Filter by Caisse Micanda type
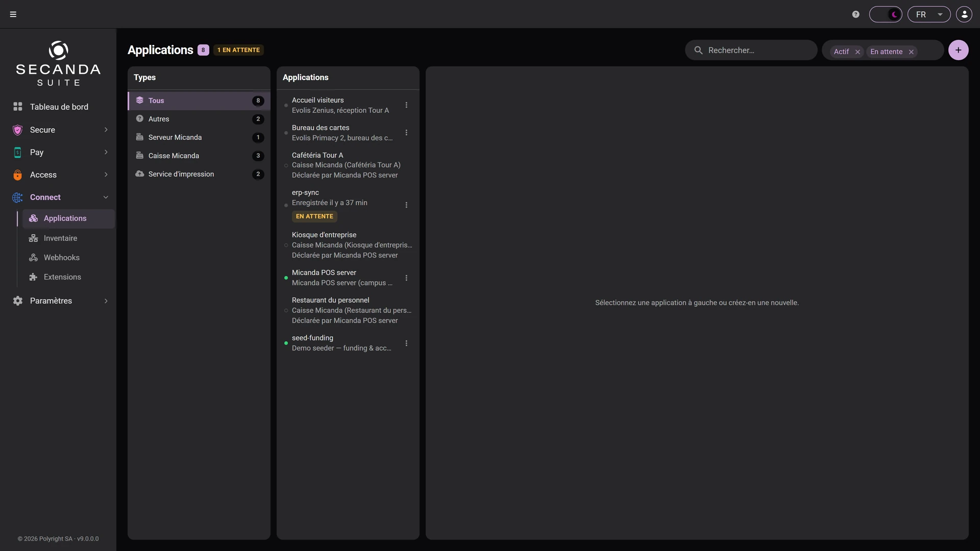 pyautogui.click(x=199, y=156)
